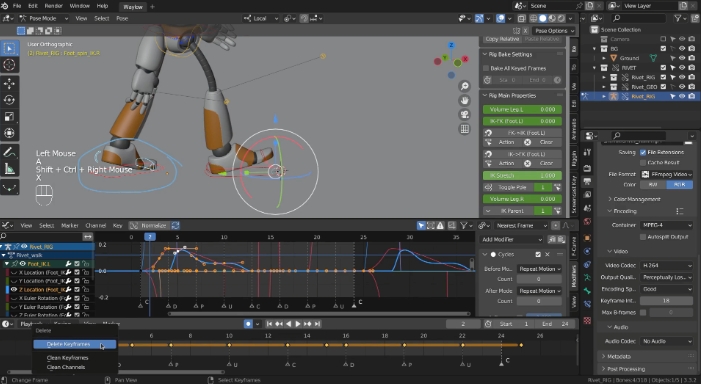Hide Ground object with its eye icon

(x=682, y=58)
